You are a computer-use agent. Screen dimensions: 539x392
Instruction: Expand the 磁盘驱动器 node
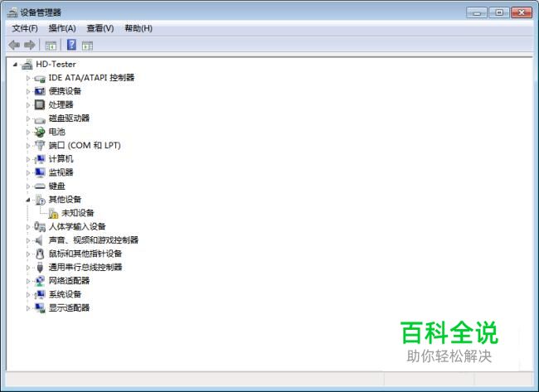coord(28,119)
